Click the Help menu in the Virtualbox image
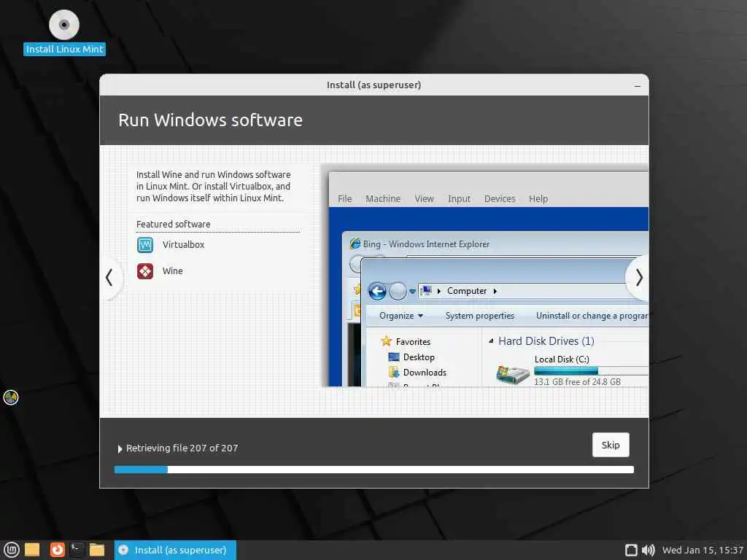The width and height of the screenshot is (747, 560). coord(538,198)
